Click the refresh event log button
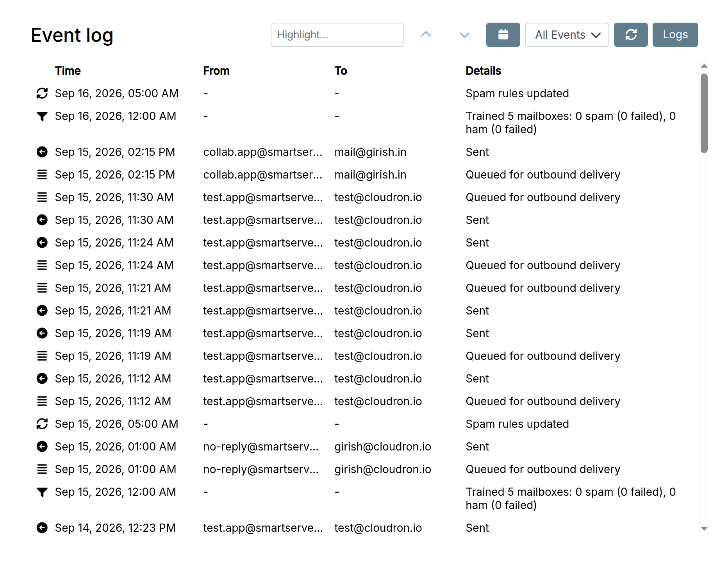The image size is (728, 572). (630, 35)
